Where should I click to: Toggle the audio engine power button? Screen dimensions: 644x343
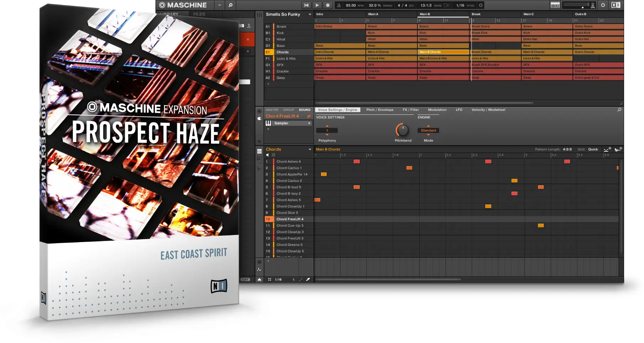click(603, 5)
